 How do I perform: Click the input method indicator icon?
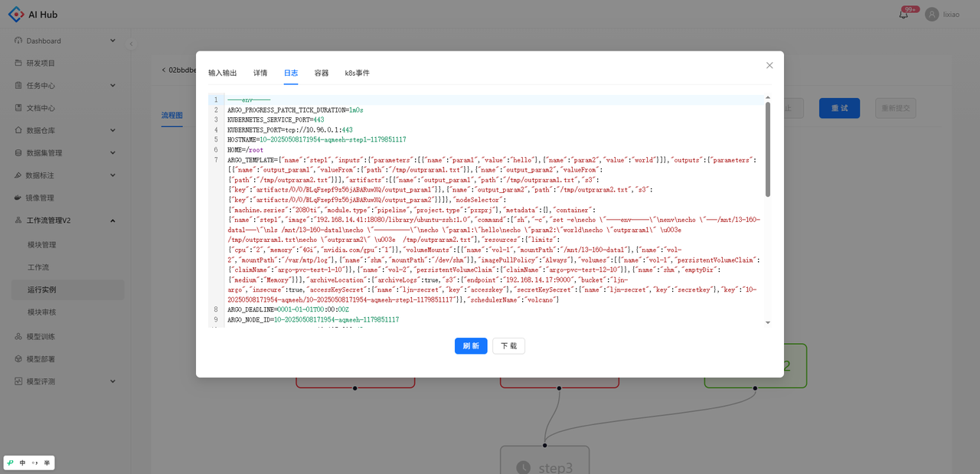(x=11, y=463)
